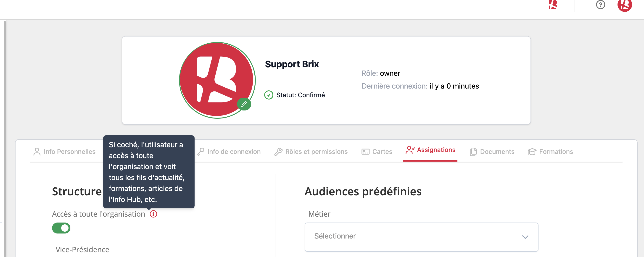
Task: Open the Cartes tab
Action: 377,152
